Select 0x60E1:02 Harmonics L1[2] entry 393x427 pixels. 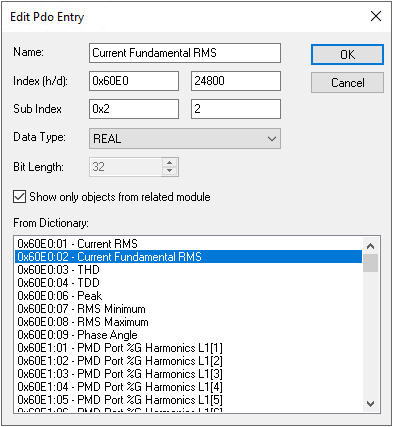point(188,361)
